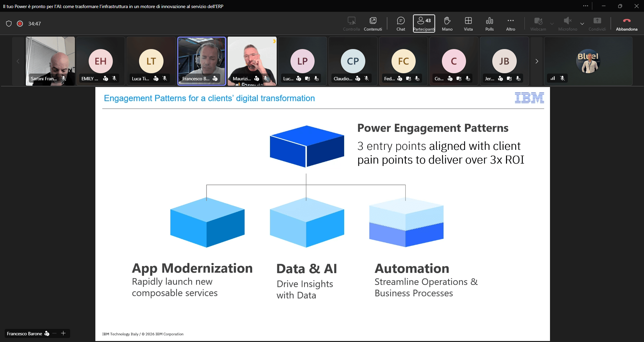
Task: Open the Altro more actions menu
Action: 510,24
